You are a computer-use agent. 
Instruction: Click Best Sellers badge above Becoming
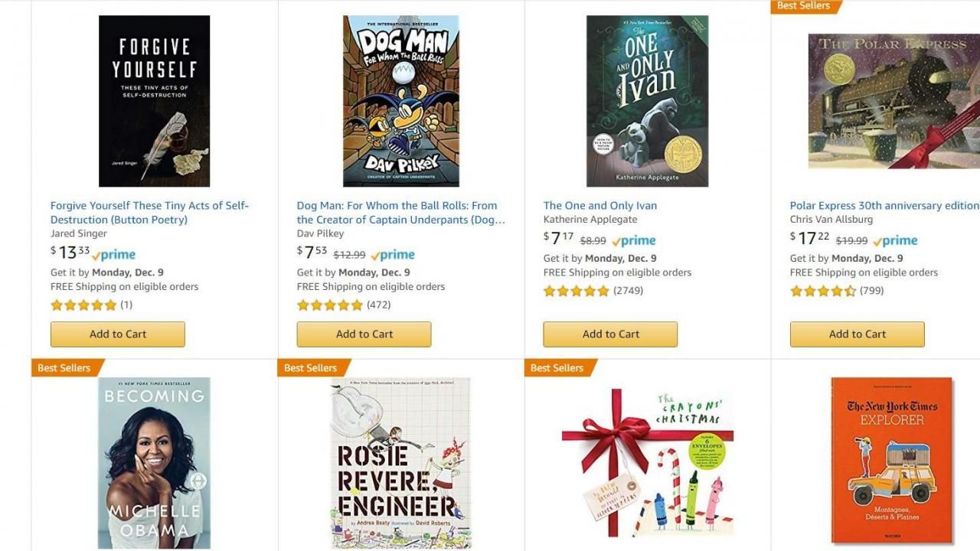tap(64, 368)
